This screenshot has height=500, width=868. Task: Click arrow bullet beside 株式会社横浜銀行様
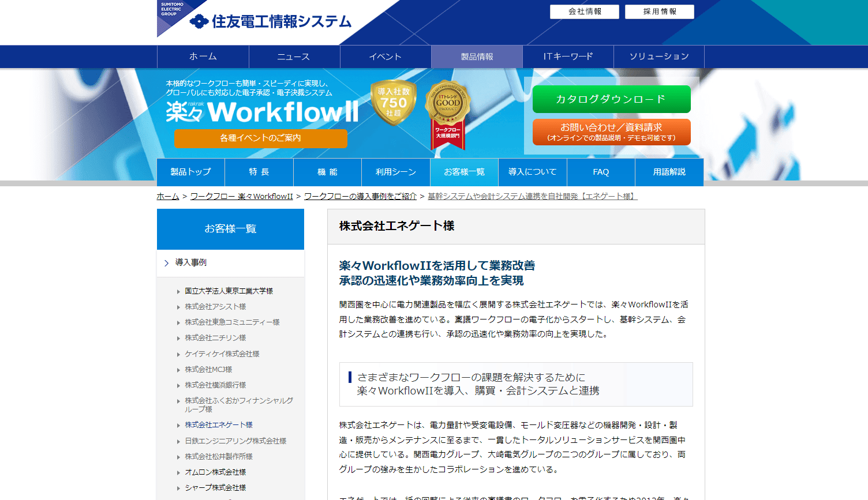pos(178,386)
